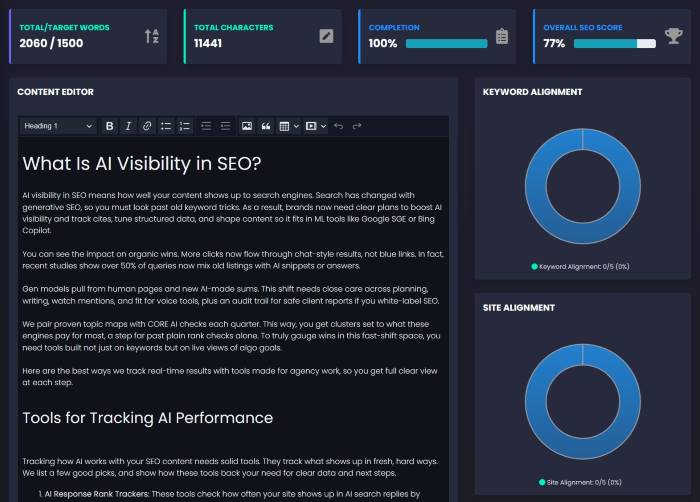This screenshot has height=502, width=700.
Task: Apply bulleted list formatting
Action: (166, 126)
